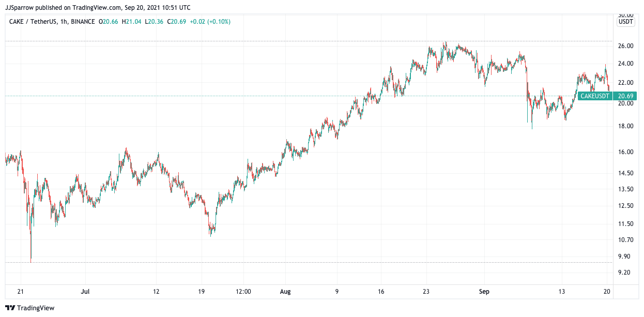This screenshot has width=644, height=317.
Task: Expand the Sep label on time axis
Action: (x=485, y=291)
